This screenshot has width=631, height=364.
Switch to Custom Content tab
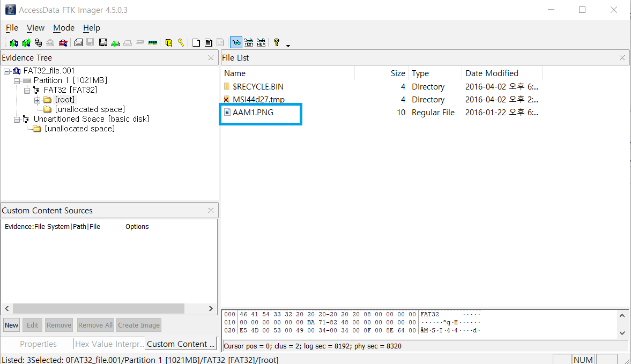coord(181,344)
